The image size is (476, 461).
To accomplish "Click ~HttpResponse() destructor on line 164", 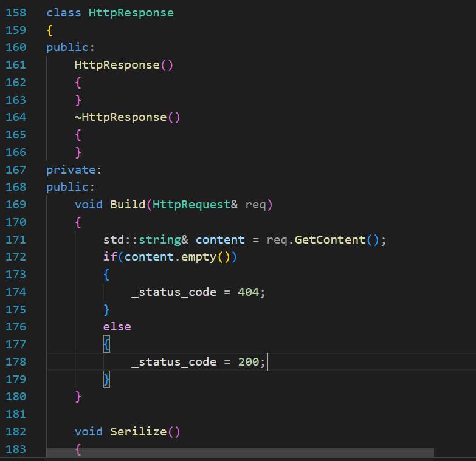I will (128, 117).
